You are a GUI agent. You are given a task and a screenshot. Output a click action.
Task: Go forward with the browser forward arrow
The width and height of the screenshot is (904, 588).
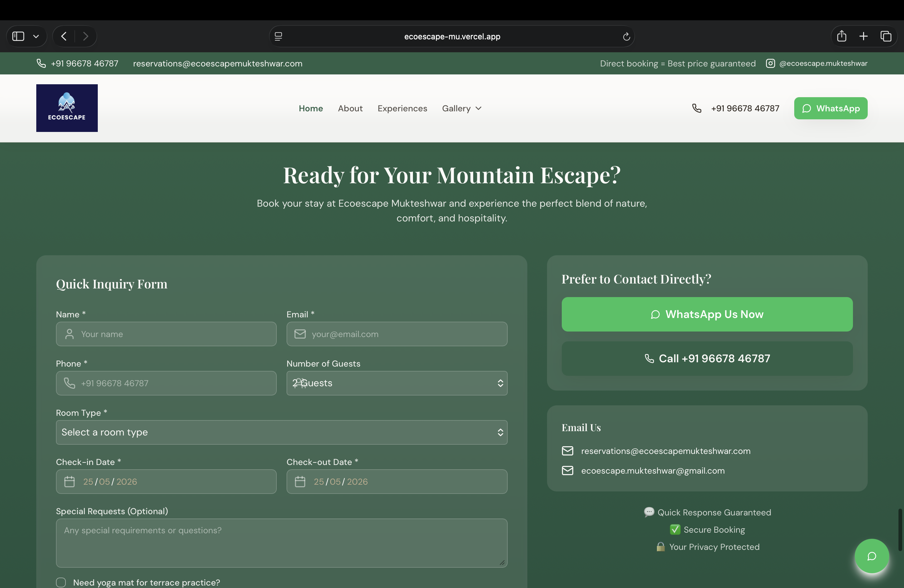click(85, 37)
